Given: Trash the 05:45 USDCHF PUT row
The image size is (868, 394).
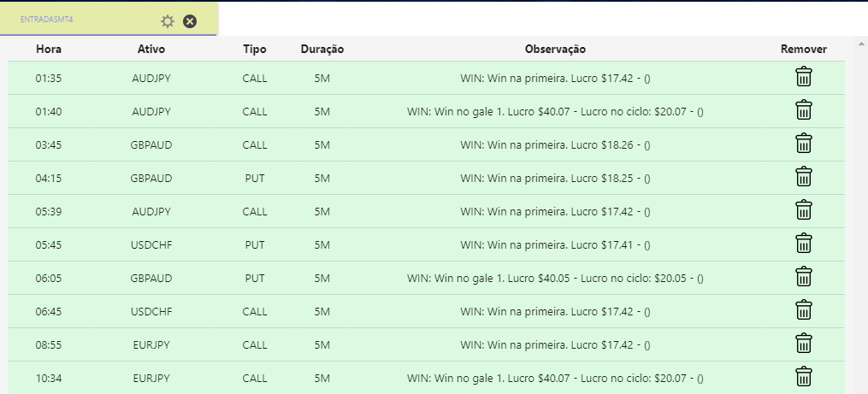Looking at the screenshot, I should point(804,244).
